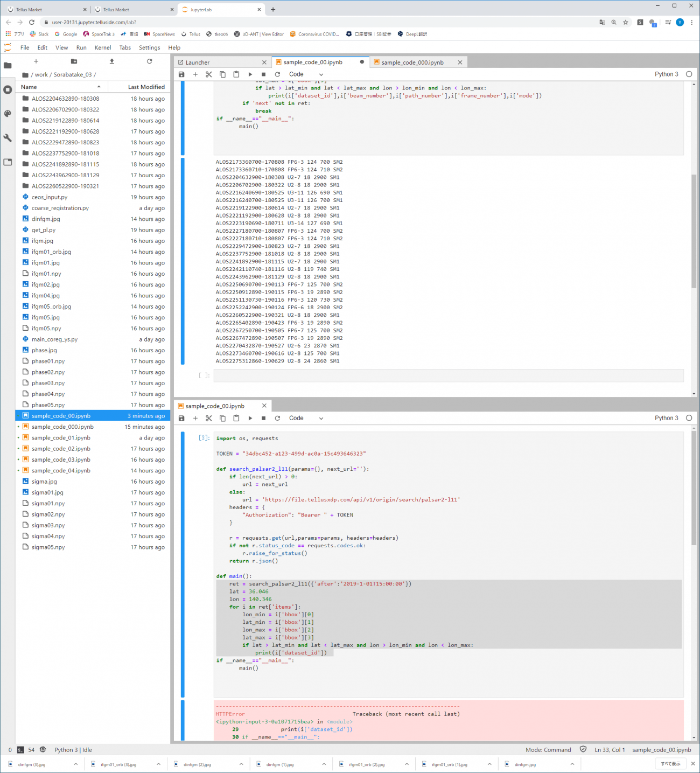Open the Kernel menu

(103, 47)
